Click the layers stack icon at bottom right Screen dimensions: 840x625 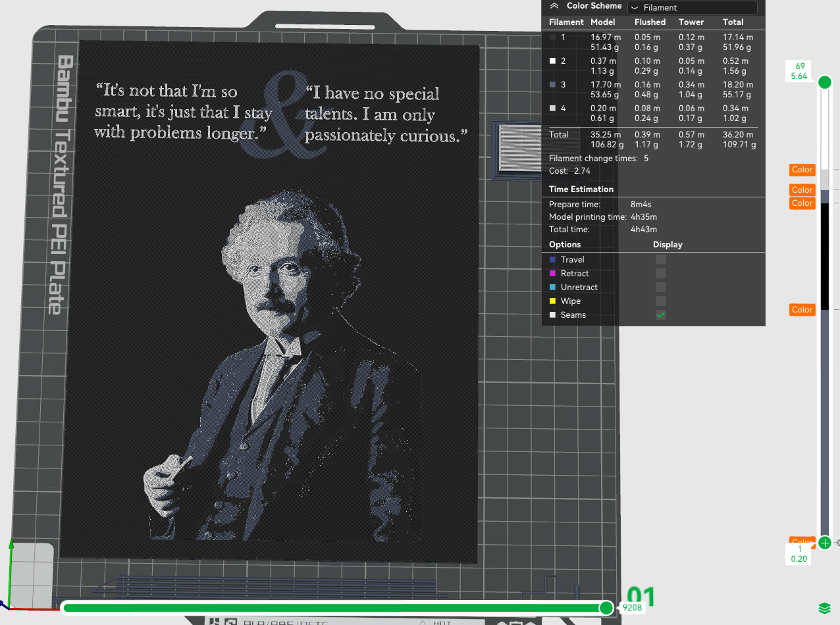coord(823,607)
